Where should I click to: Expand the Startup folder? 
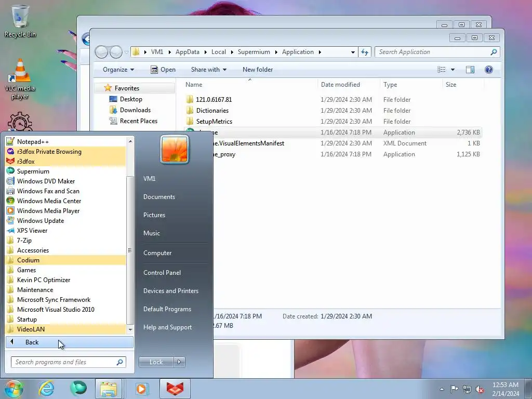tap(66, 319)
